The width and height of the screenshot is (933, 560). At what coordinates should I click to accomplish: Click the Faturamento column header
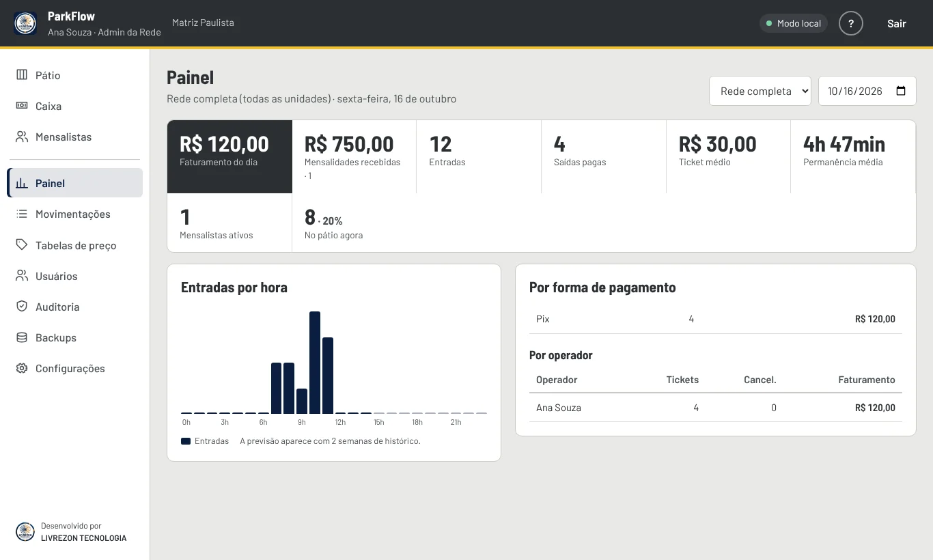pyautogui.click(x=867, y=380)
